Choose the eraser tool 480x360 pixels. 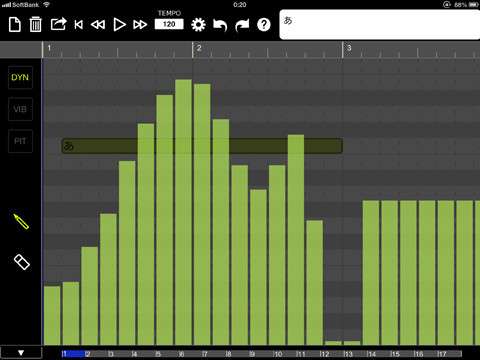[22, 262]
